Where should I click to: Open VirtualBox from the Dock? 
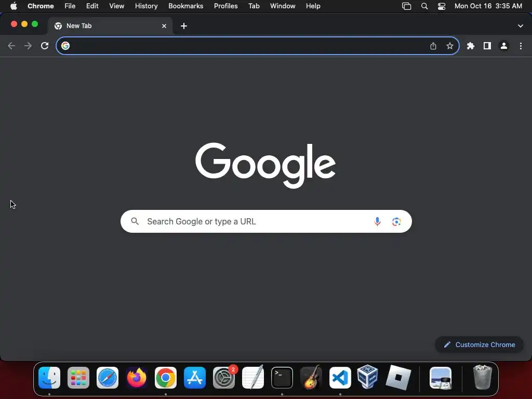[x=368, y=377]
